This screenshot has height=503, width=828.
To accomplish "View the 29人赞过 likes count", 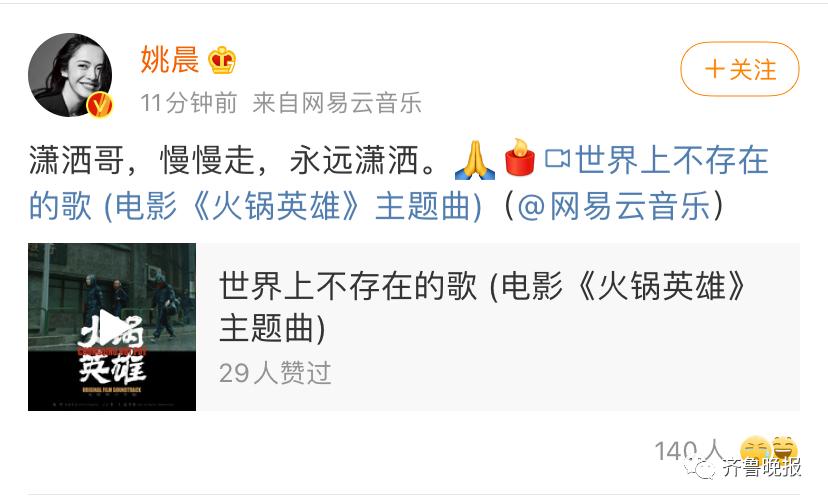I will tap(275, 373).
